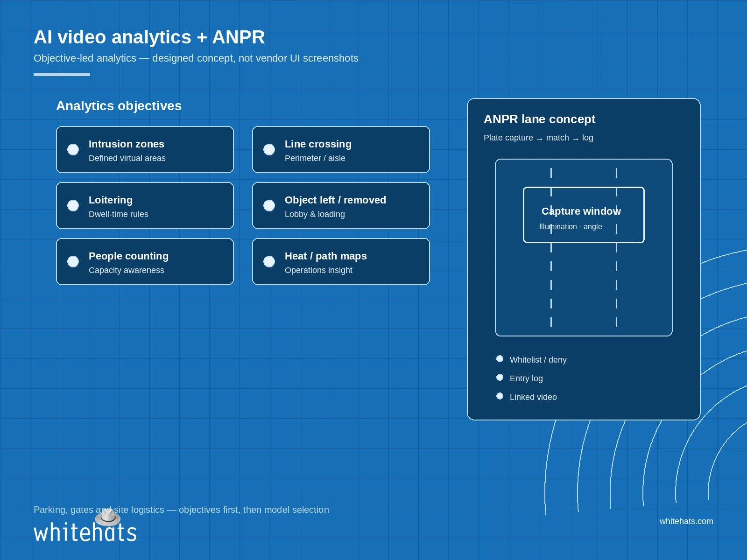This screenshot has height=560, width=747.
Task: Click the 'ANPR lane concept' heading
Action: (x=539, y=119)
